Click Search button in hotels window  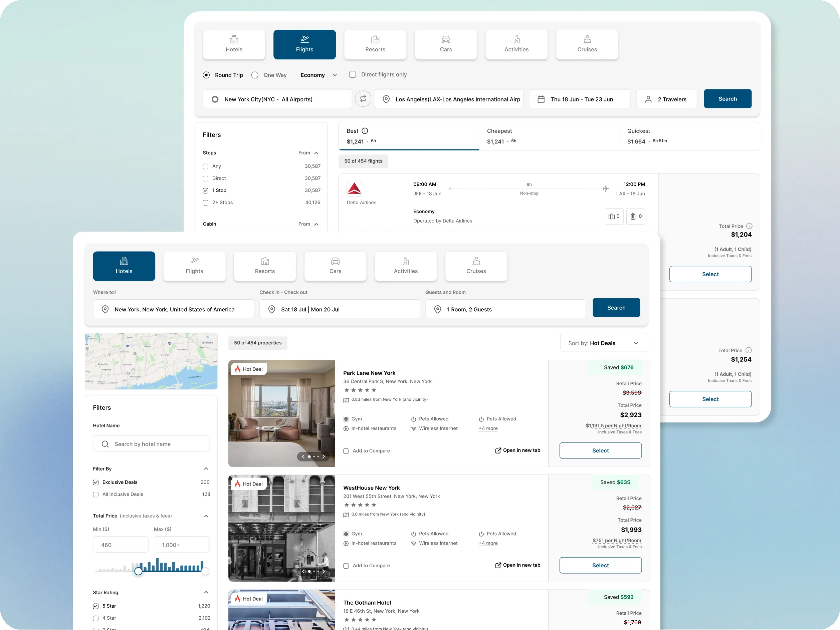(616, 308)
